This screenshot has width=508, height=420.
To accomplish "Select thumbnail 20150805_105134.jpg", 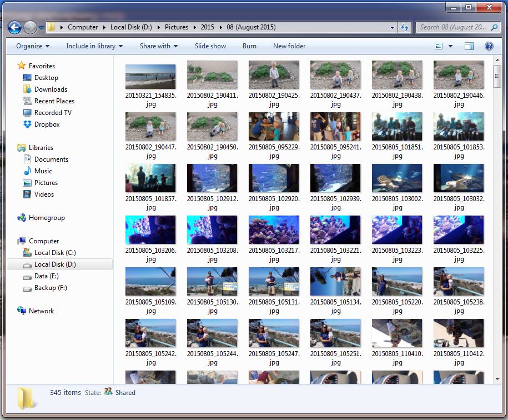I will 335,281.
